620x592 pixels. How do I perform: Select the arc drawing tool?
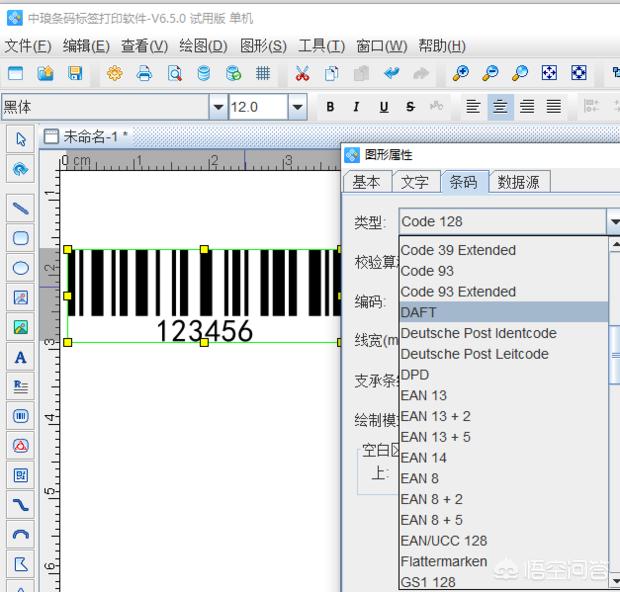(21, 535)
